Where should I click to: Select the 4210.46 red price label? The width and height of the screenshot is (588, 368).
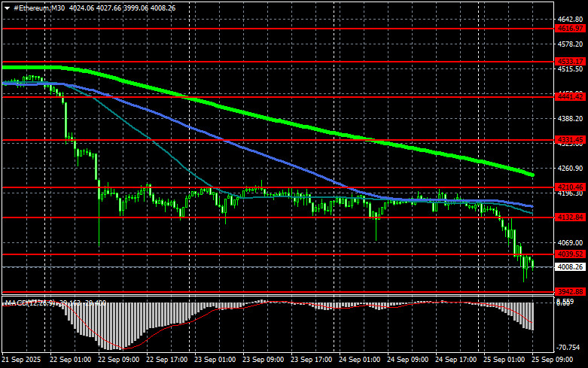570,187
